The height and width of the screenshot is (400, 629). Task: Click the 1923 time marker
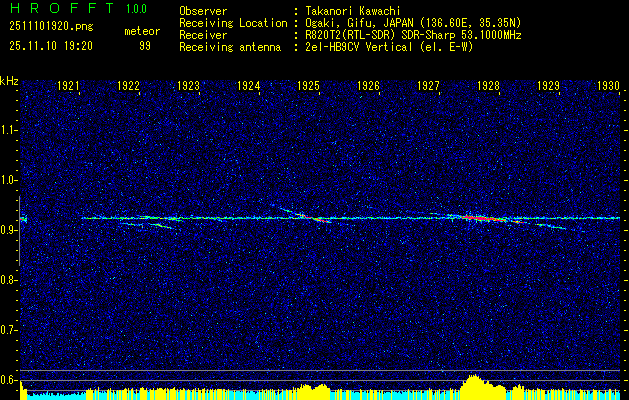point(189,85)
